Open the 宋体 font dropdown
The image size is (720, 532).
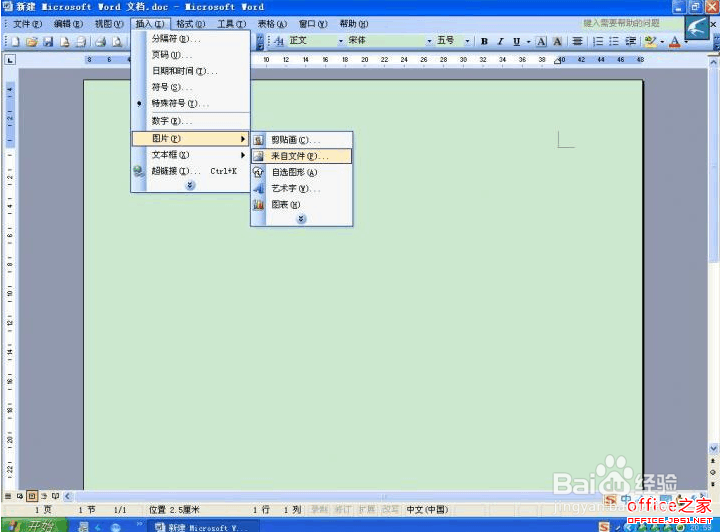[429, 41]
